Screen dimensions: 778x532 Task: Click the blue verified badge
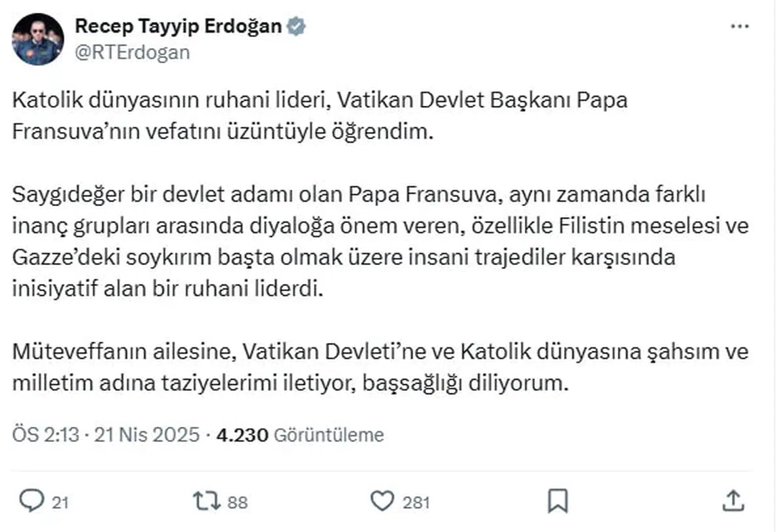point(296,27)
